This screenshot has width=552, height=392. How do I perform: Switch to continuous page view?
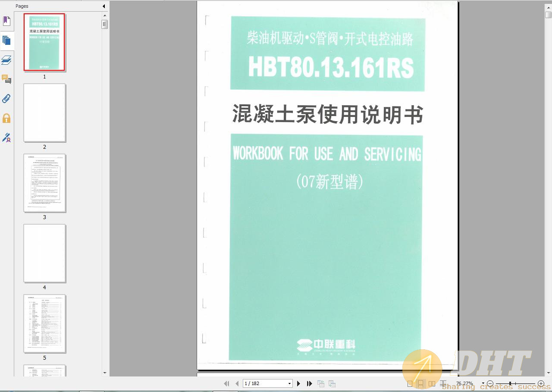click(421, 383)
